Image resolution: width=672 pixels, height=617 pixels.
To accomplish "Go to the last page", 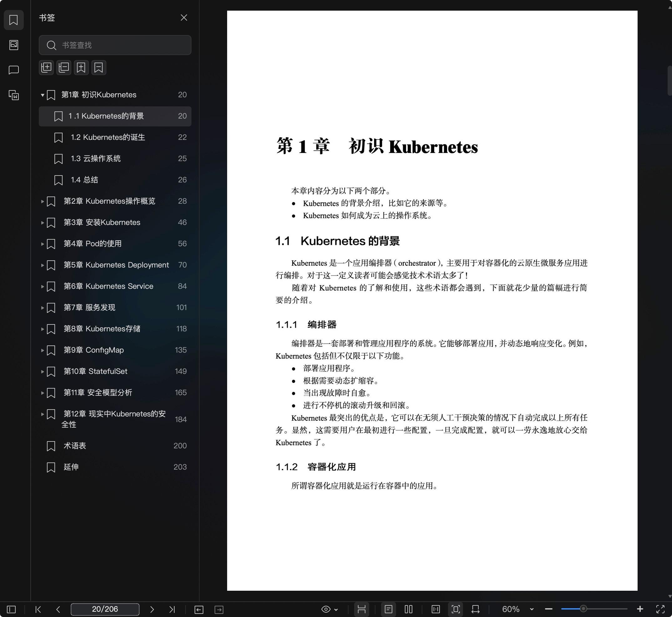I will (x=172, y=609).
